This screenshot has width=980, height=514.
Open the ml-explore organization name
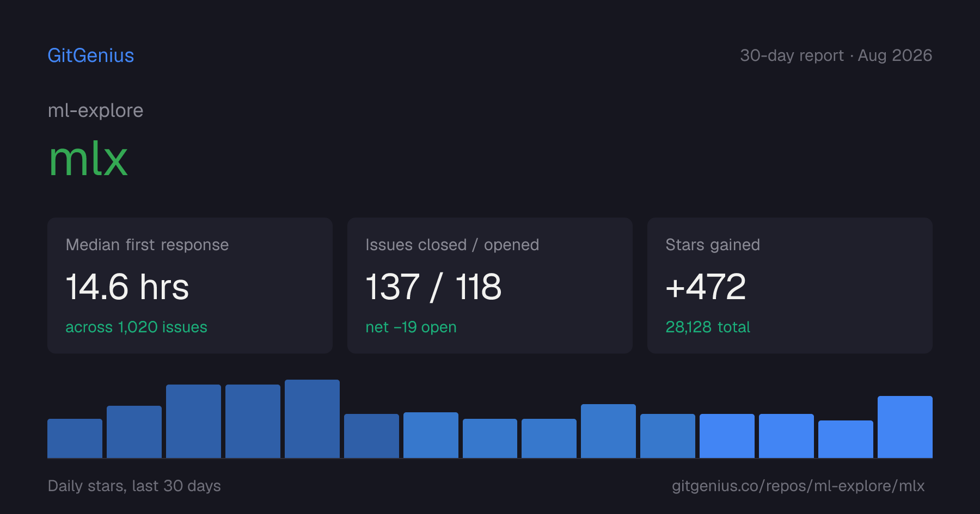tap(96, 110)
